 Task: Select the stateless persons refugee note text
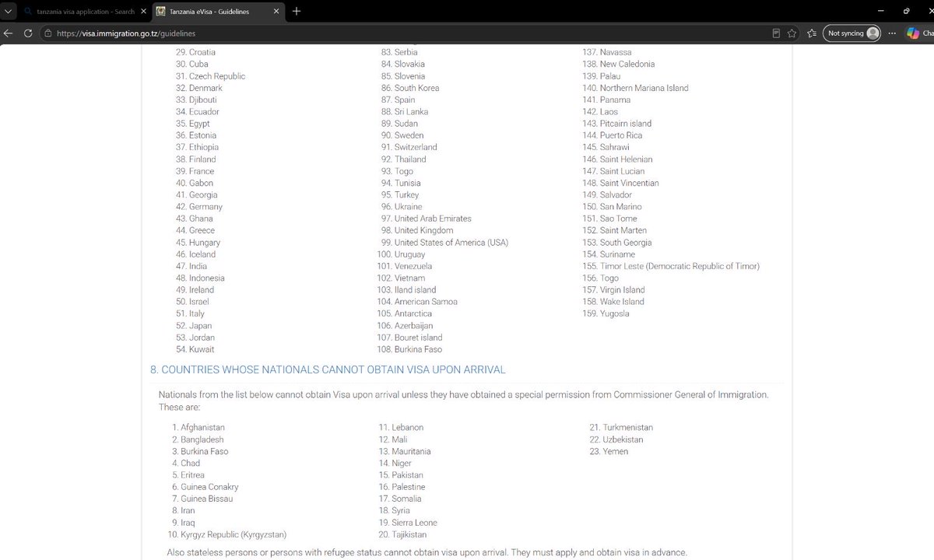(x=427, y=552)
